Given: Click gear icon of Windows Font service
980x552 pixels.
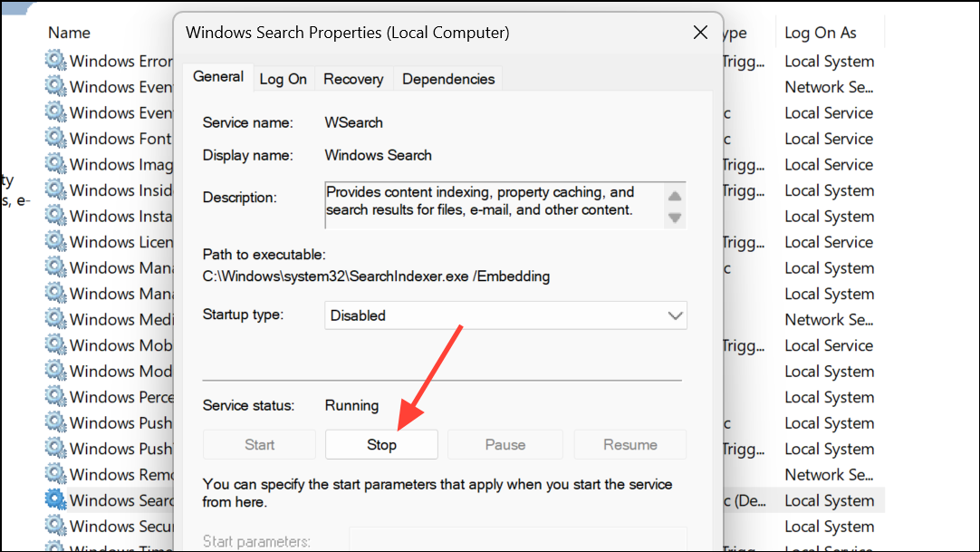Looking at the screenshot, I should click(x=55, y=138).
